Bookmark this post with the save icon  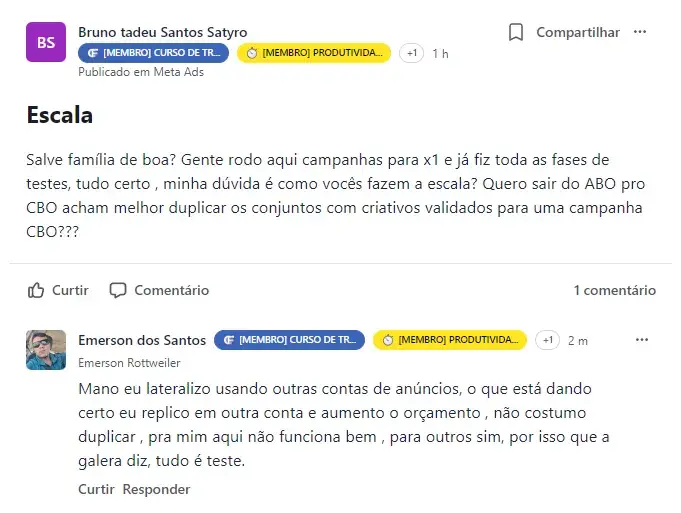516,33
